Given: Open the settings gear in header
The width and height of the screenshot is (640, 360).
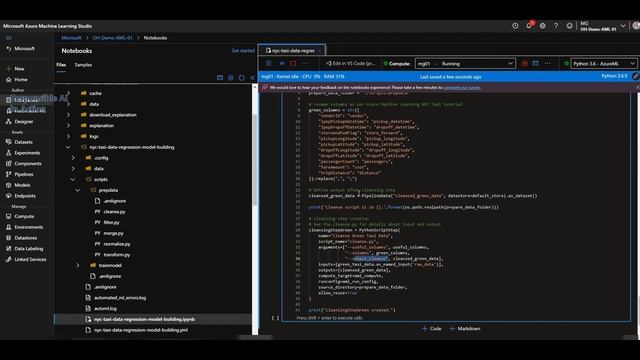Looking at the screenshot, I should point(542,26).
